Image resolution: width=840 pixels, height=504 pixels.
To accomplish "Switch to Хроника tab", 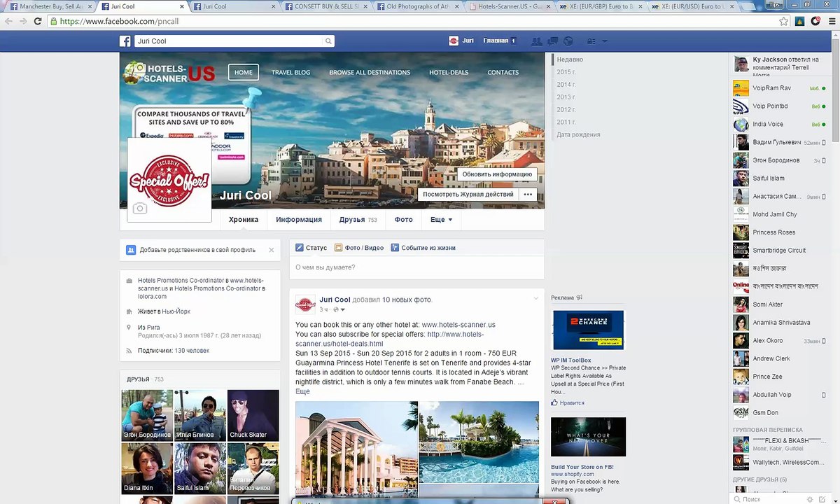I will tap(244, 220).
